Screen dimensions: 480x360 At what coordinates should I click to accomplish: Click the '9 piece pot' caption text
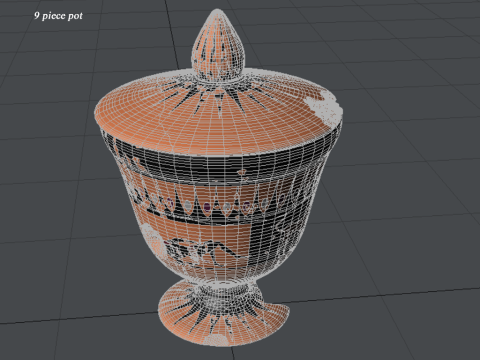click(58, 16)
